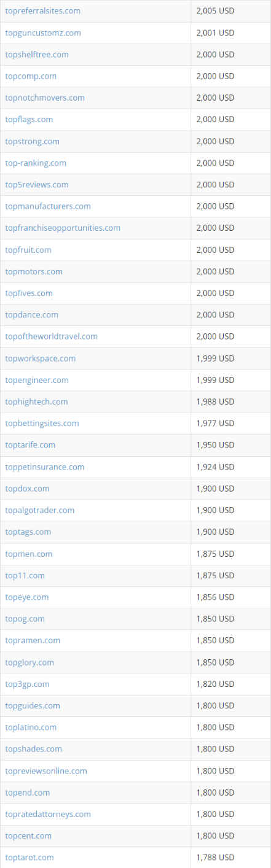Open topfranchiseopportunities.com listing

click(63, 228)
